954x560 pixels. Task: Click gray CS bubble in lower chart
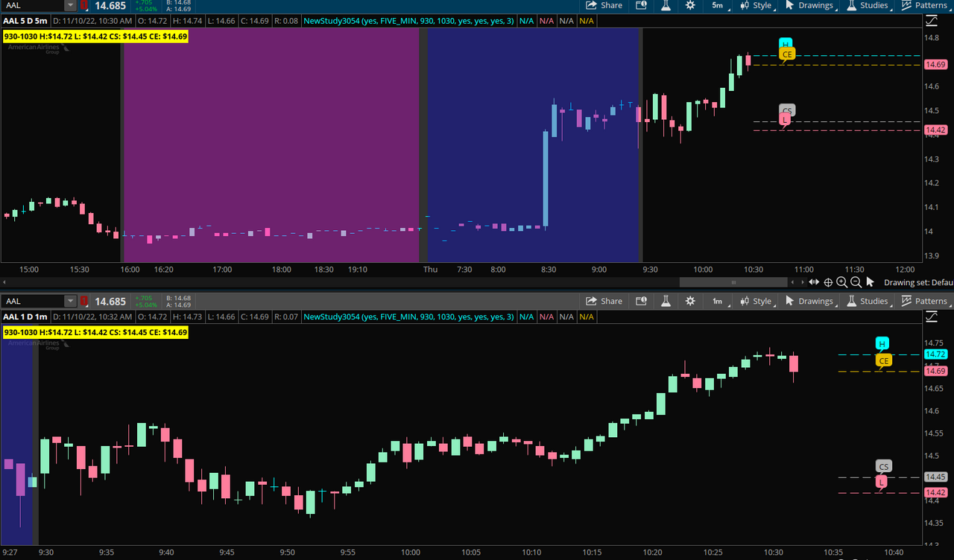[x=884, y=466]
